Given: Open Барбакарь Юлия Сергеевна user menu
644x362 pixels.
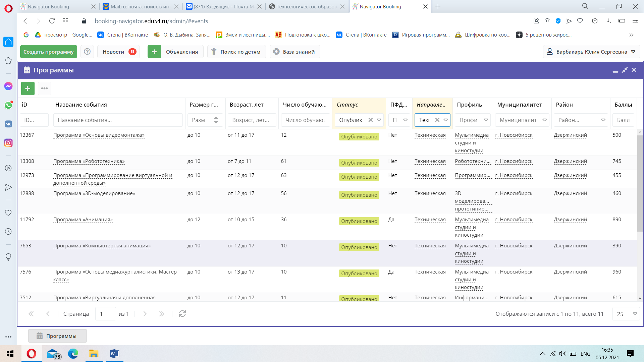Looking at the screenshot, I should point(592,52).
